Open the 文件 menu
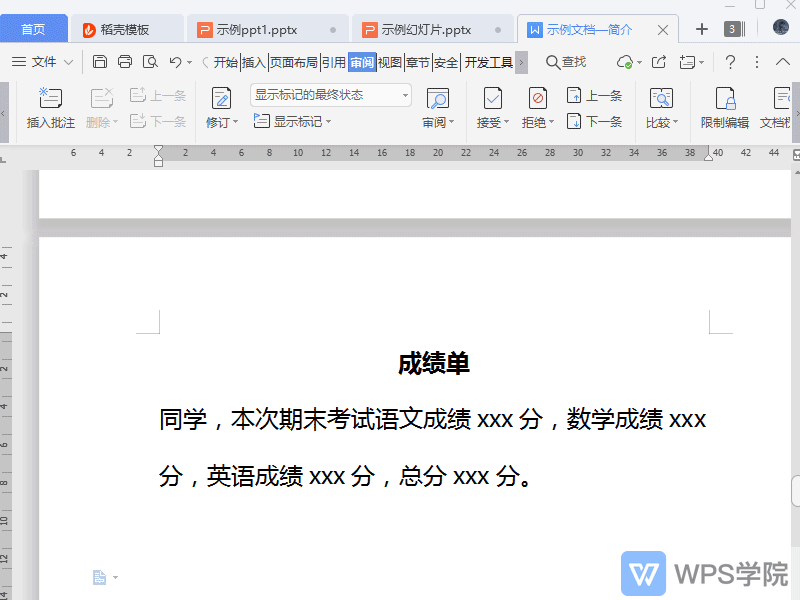The height and width of the screenshot is (600, 800). pos(44,61)
